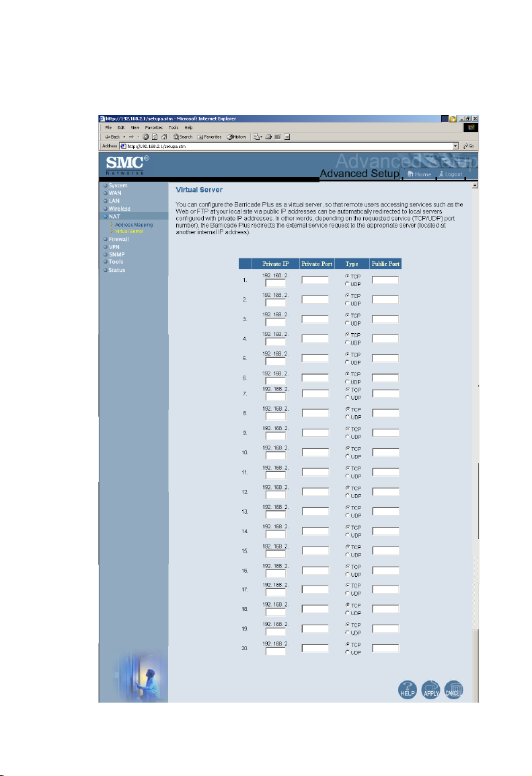
Task: Click the round APPLY icon
Action: 430,690
